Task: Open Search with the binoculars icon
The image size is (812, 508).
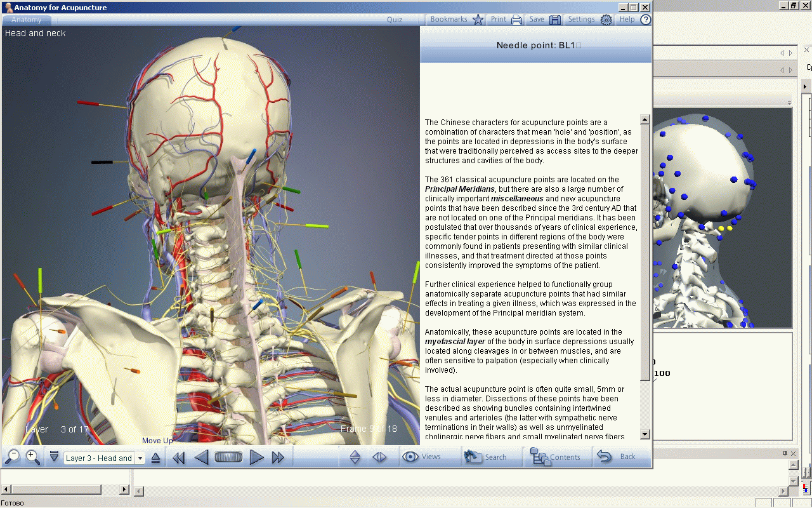Action: pos(485,457)
